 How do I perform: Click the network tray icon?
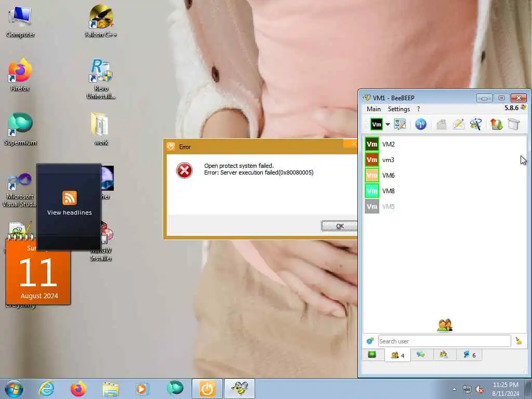click(x=467, y=390)
